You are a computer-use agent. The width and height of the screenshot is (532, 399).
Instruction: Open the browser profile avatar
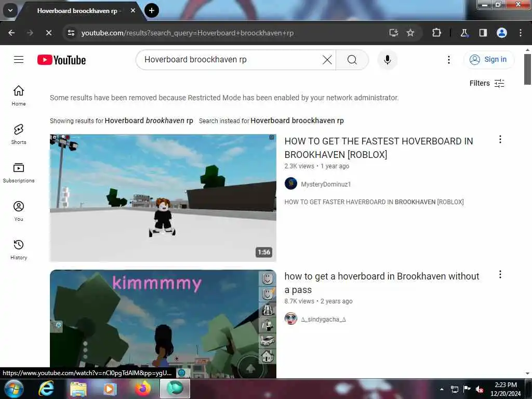[501, 33]
